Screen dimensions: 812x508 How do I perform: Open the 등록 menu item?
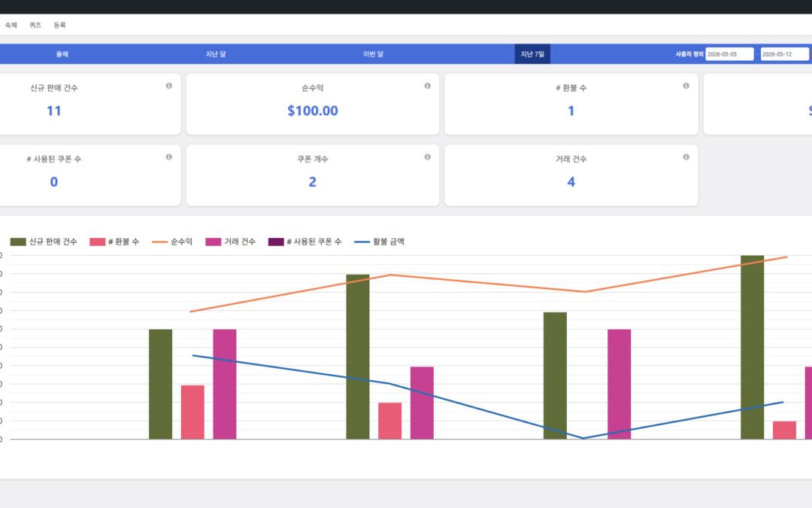tap(59, 25)
